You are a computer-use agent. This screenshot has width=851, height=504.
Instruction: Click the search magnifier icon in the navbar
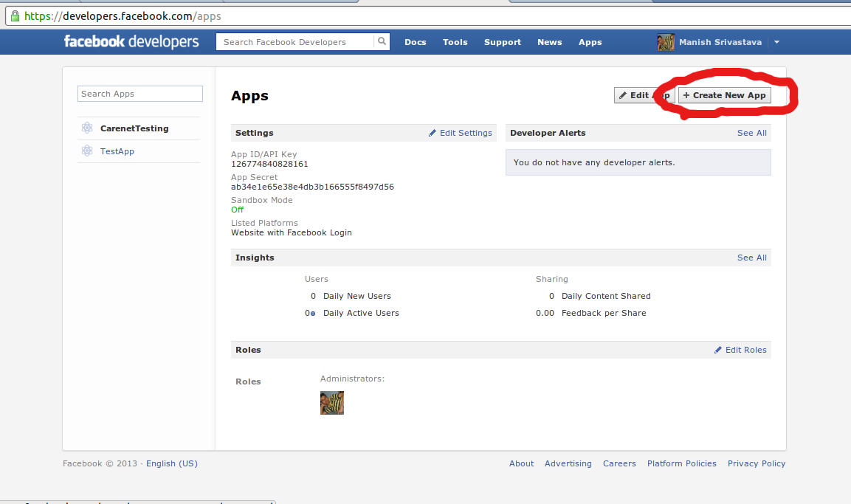coord(382,41)
